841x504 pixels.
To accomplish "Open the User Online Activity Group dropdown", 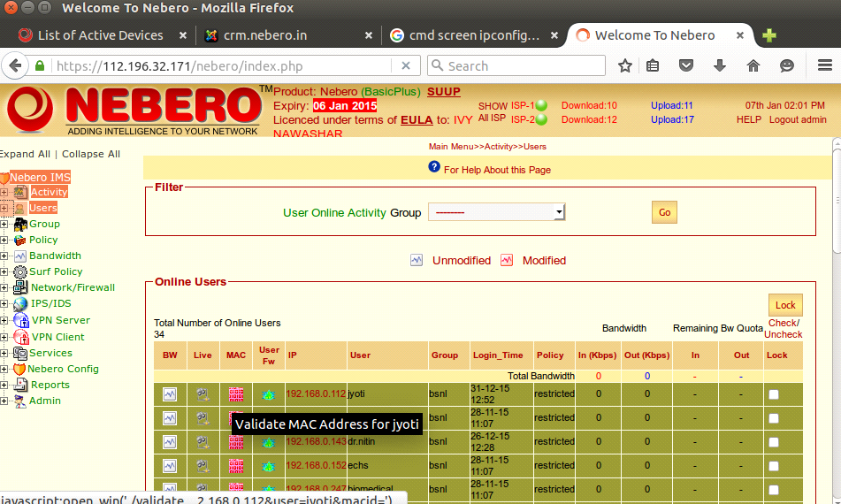I will click(x=497, y=212).
